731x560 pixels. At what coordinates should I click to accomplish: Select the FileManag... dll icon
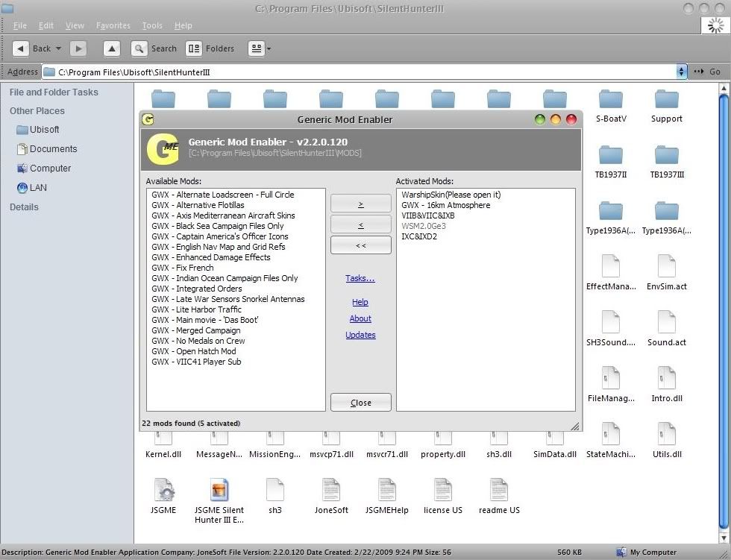(611, 378)
